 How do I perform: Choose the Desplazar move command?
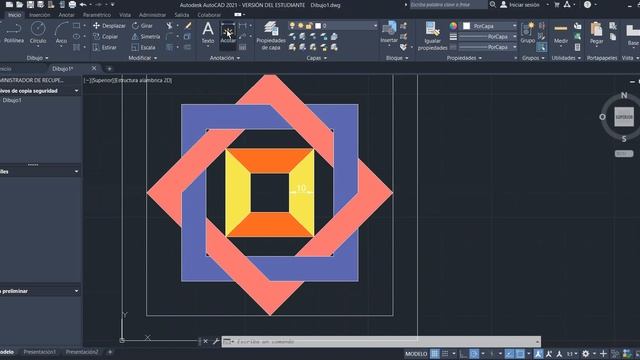[x=109, y=26]
